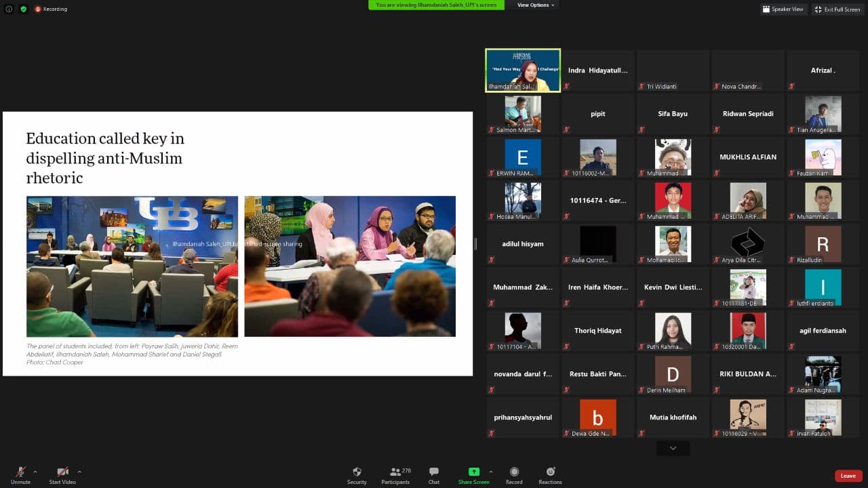Toggle microphone with Unmute button
The height and width of the screenshot is (488, 868).
point(20,472)
